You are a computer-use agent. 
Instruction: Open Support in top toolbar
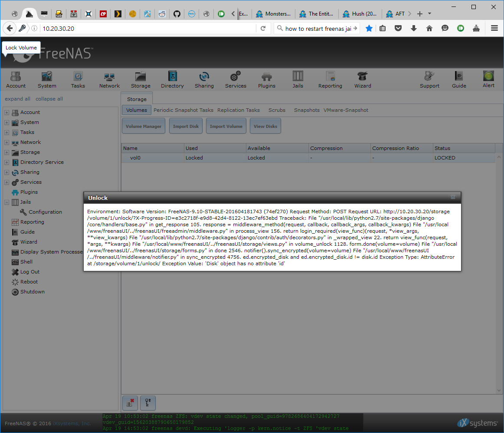click(429, 80)
